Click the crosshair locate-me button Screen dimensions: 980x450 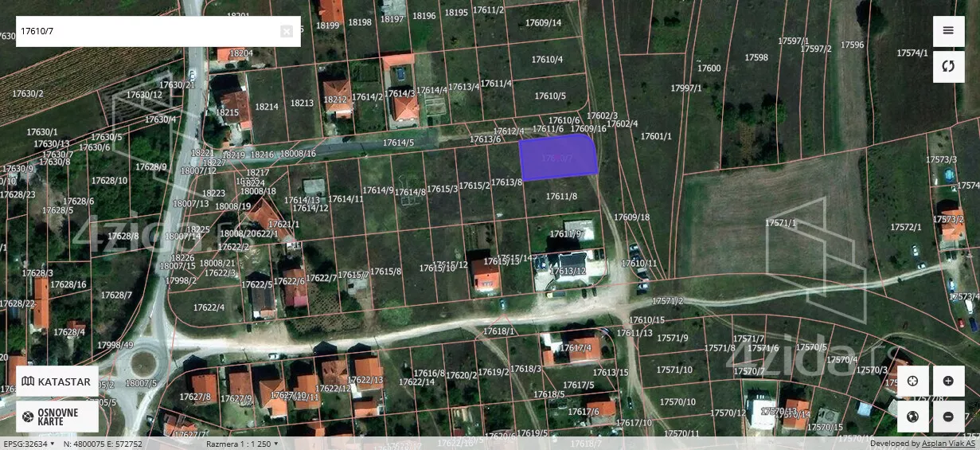tap(912, 381)
